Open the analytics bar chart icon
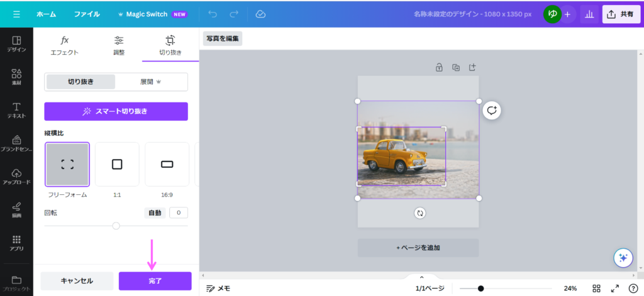The height and width of the screenshot is (296, 644). coord(589,14)
